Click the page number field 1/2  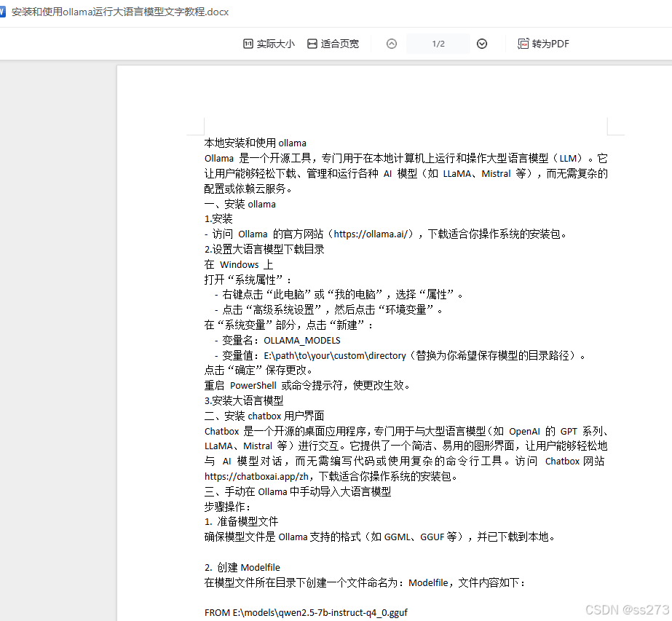tap(438, 44)
